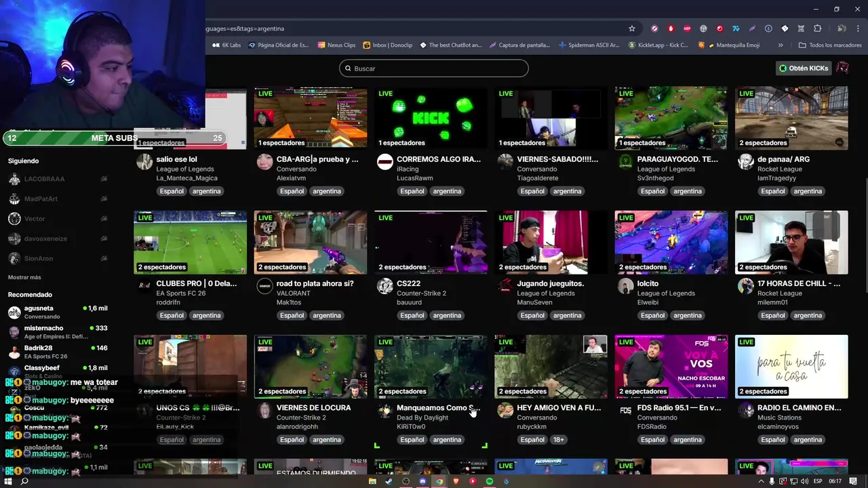Image resolution: width=868 pixels, height=488 pixels.
Task: Open the Chrome extensions puzzle icon
Action: click(x=817, y=28)
